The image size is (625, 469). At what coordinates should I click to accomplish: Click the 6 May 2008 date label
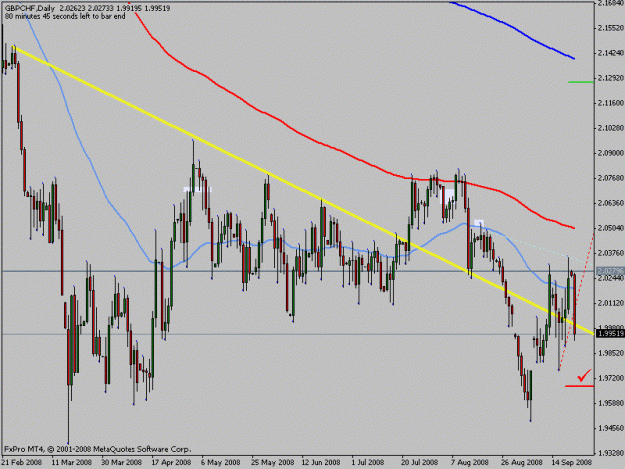(221, 463)
